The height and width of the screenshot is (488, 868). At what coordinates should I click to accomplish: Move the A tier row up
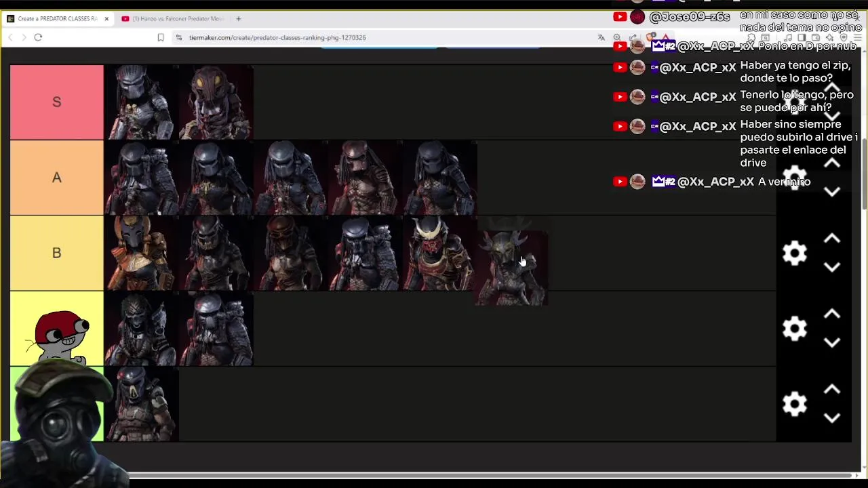click(832, 163)
